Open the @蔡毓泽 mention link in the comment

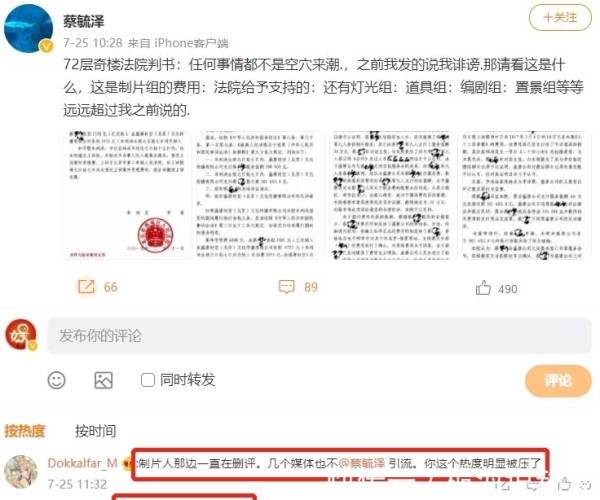[362, 464]
